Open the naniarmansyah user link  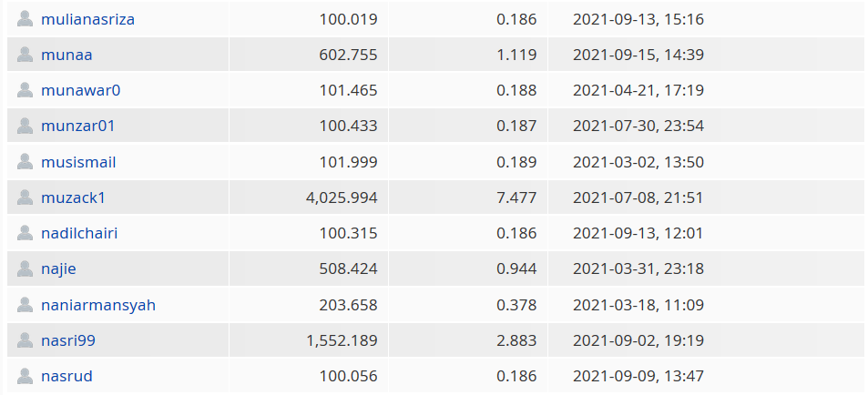98,305
